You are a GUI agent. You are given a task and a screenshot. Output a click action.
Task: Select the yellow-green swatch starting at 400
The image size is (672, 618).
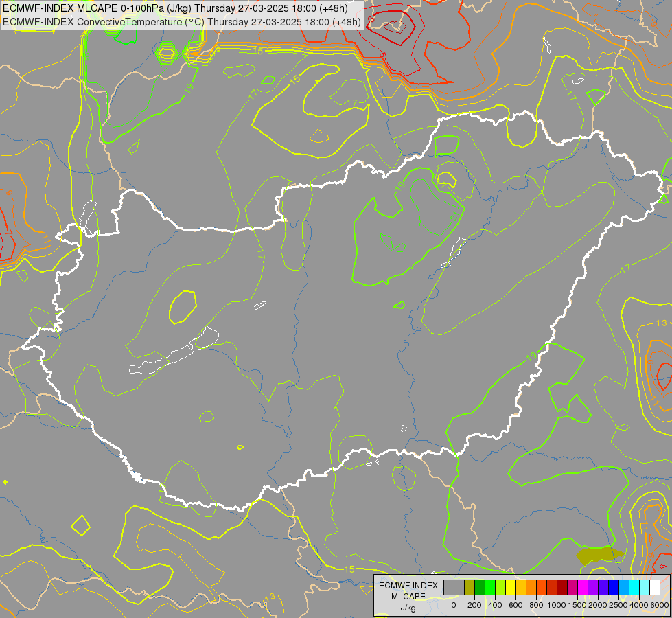tap(500, 587)
